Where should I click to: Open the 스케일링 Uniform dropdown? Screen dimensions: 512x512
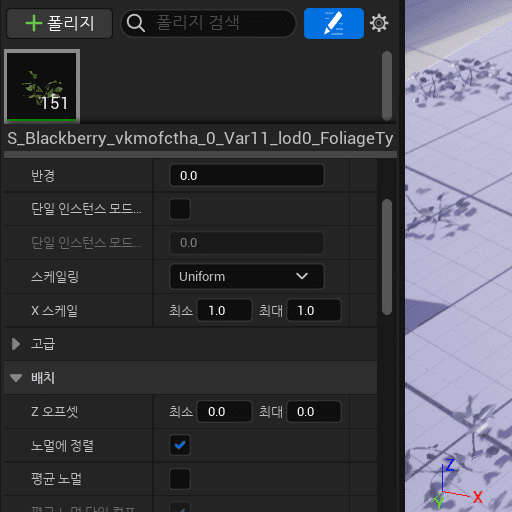click(x=247, y=276)
